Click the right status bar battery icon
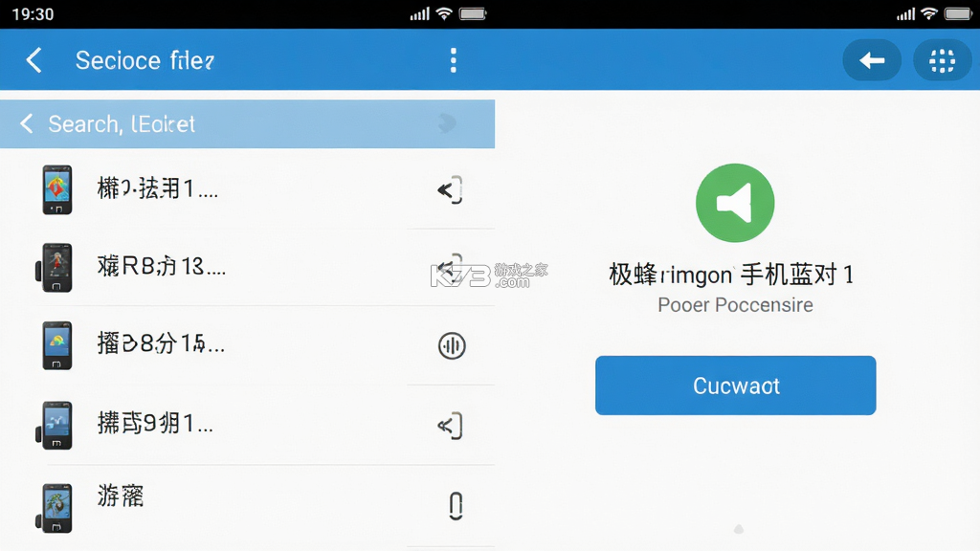Screen dimensions: 980x551 957,13
